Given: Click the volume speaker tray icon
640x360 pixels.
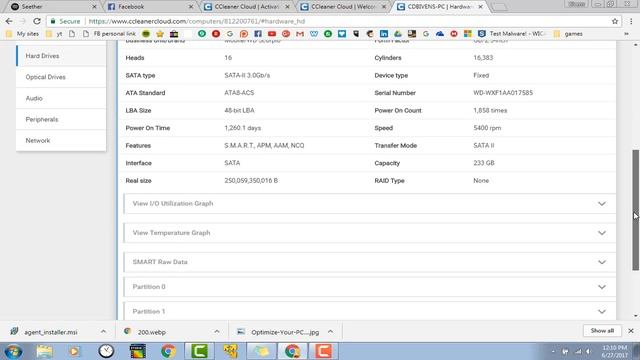Looking at the screenshot, I should [x=588, y=351].
